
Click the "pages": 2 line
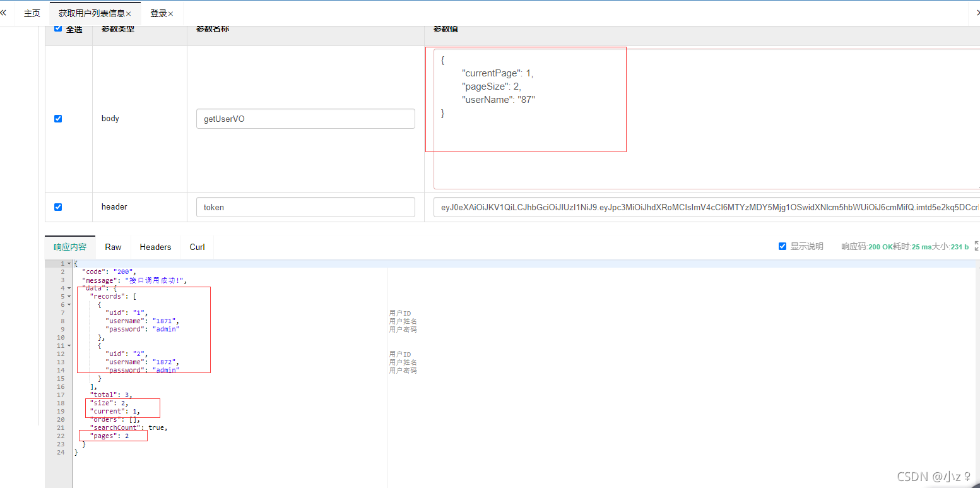point(109,436)
